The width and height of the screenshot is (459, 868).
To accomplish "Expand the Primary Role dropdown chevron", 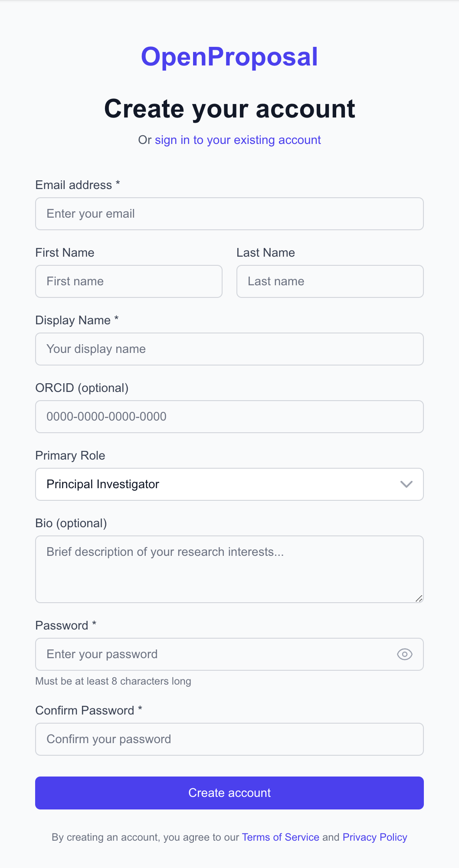I will tap(406, 484).
